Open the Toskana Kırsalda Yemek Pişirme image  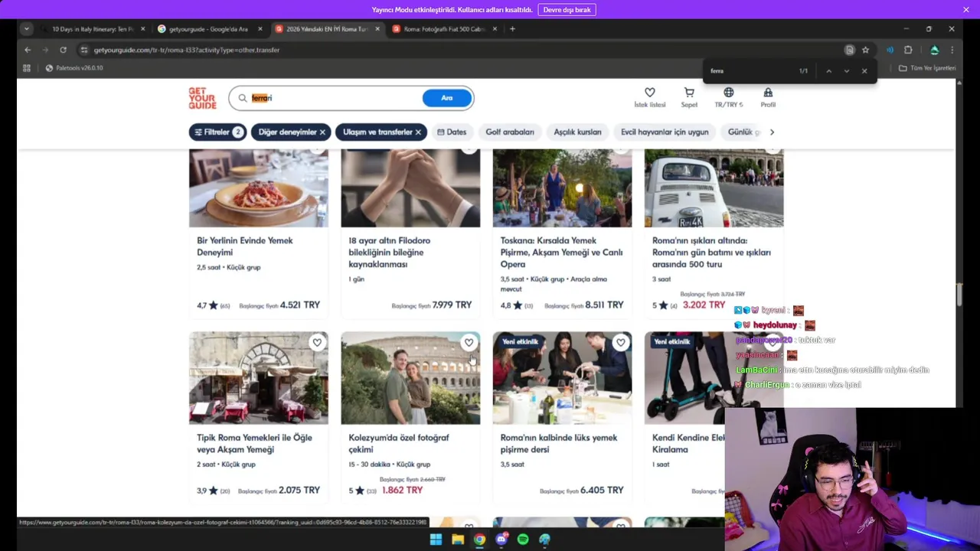pos(562,188)
